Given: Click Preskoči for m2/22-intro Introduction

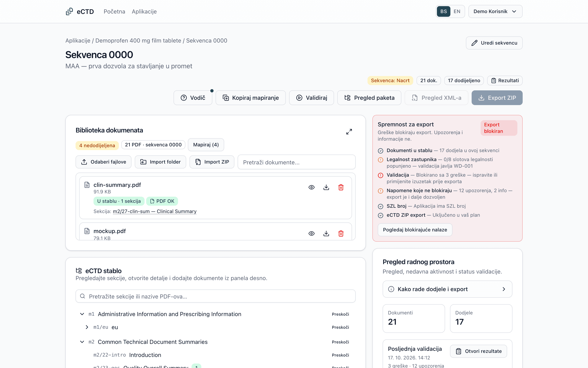Looking at the screenshot, I should click(340, 355).
